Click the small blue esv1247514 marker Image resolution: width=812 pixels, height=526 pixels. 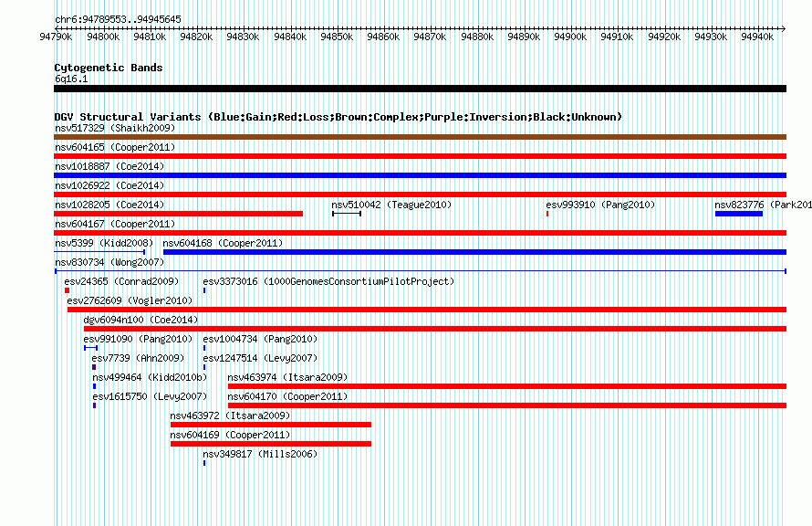tap(204, 367)
